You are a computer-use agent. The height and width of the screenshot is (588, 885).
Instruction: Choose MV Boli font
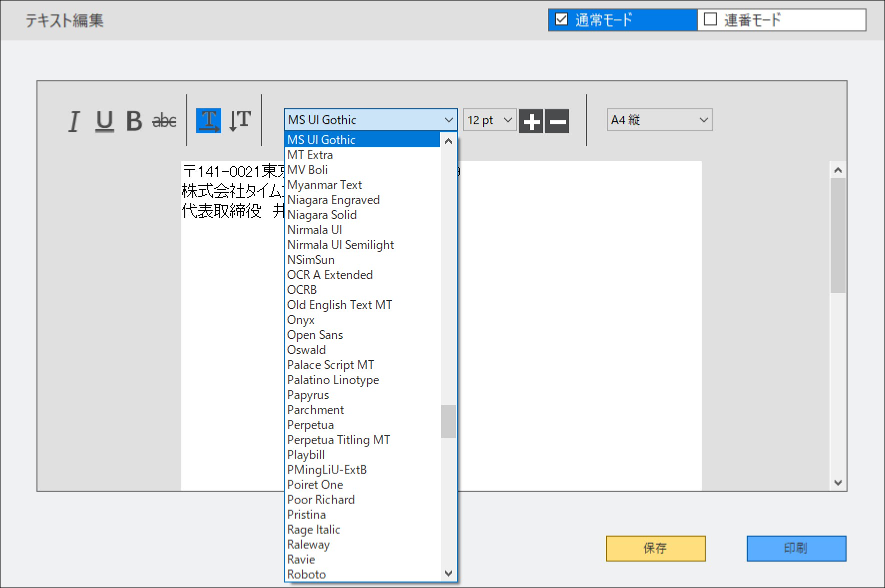point(363,170)
